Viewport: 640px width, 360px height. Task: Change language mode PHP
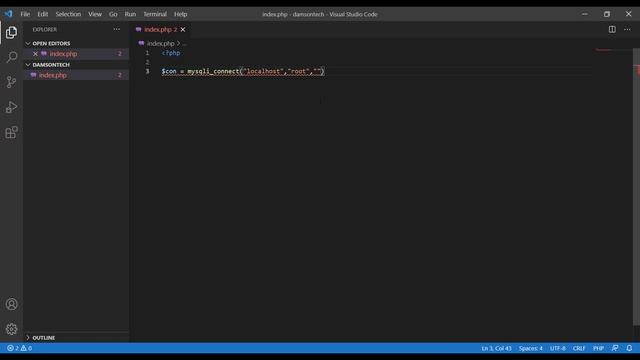(x=598, y=348)
